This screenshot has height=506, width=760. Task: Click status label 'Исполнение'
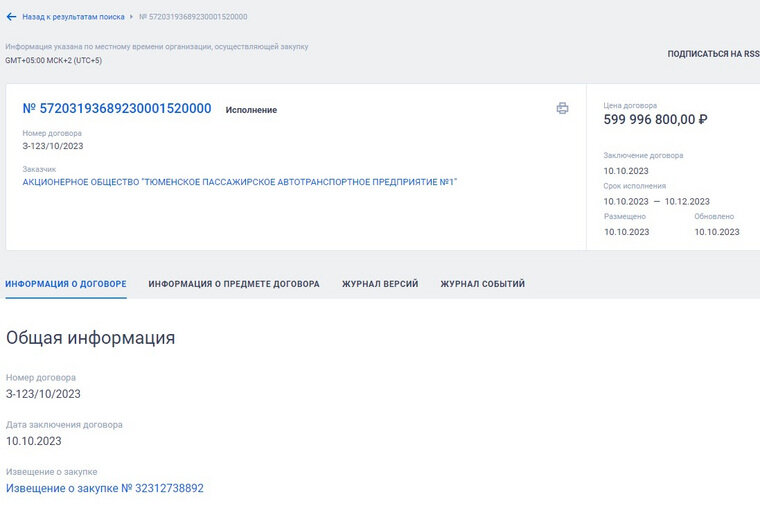click(x=251, y=110)
